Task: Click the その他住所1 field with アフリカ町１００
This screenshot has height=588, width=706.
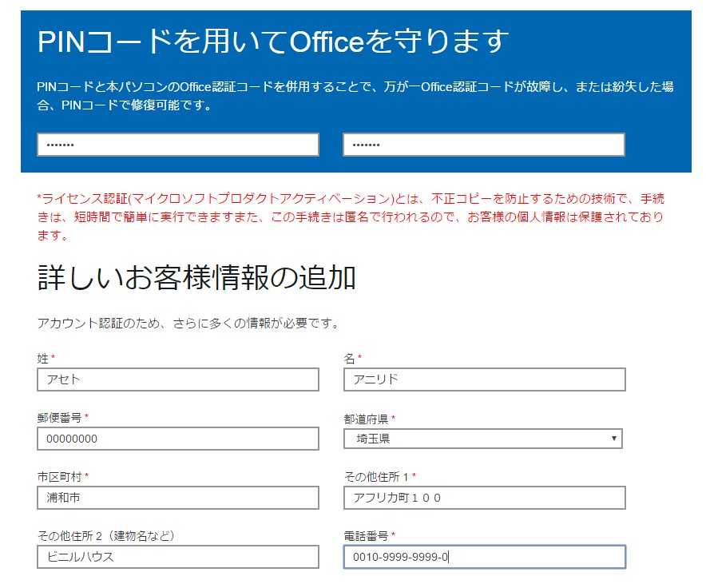Action: point(485,498)
